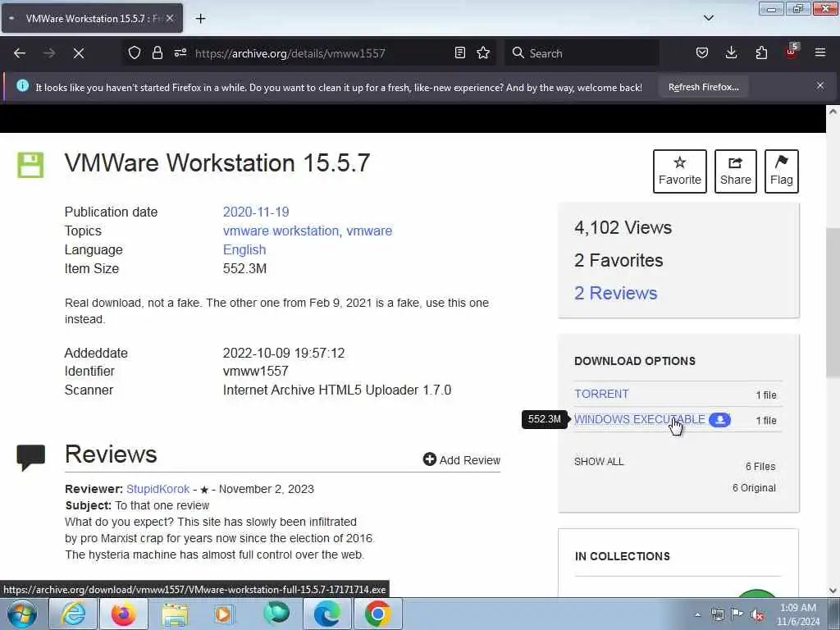840x630 pixels.
Task: Open vmware workstation topic link
Action: point(281,231)
